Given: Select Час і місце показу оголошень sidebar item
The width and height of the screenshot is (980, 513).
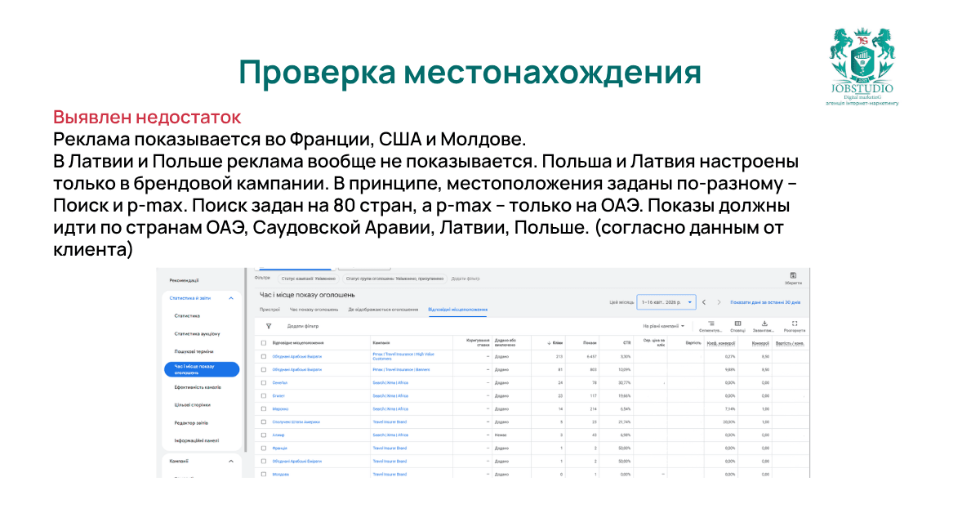Looking at the screenshot, I should tap(200, 369).
